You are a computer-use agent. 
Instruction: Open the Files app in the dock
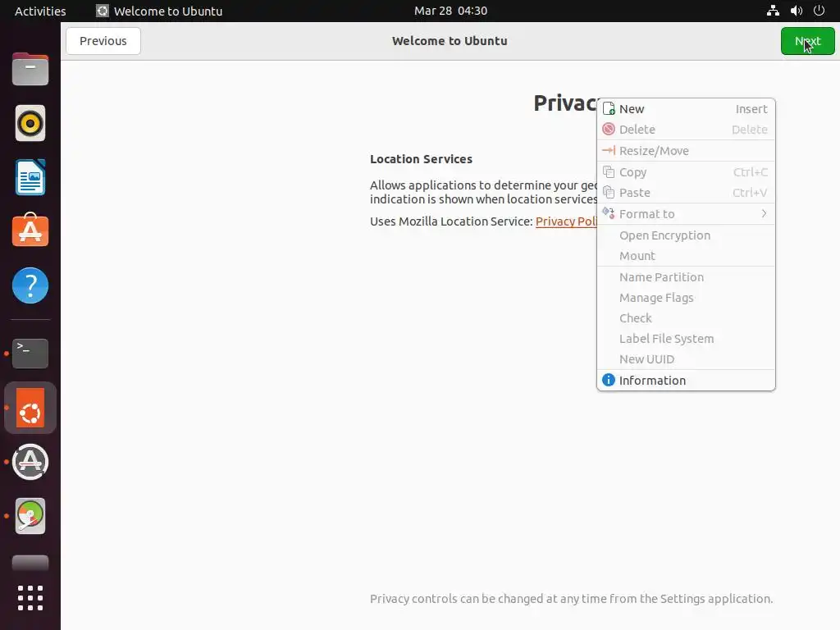pyautogui.click(x=30, y=69)
